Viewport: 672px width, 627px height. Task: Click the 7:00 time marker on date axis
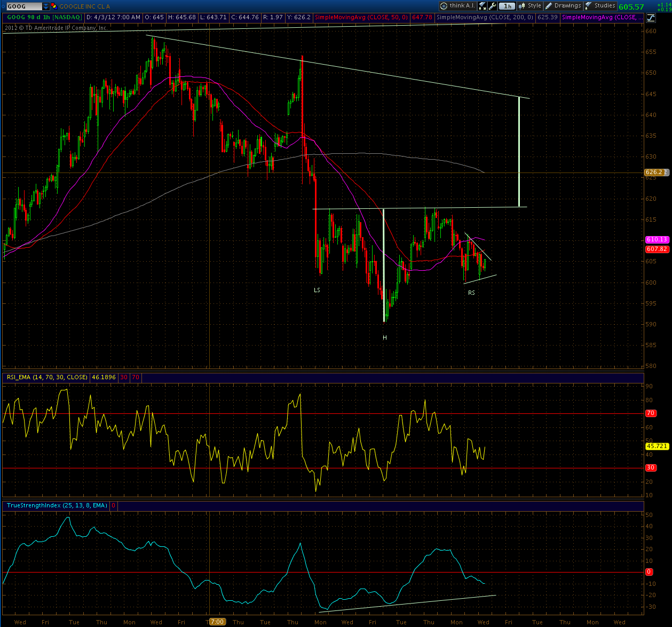217,622
